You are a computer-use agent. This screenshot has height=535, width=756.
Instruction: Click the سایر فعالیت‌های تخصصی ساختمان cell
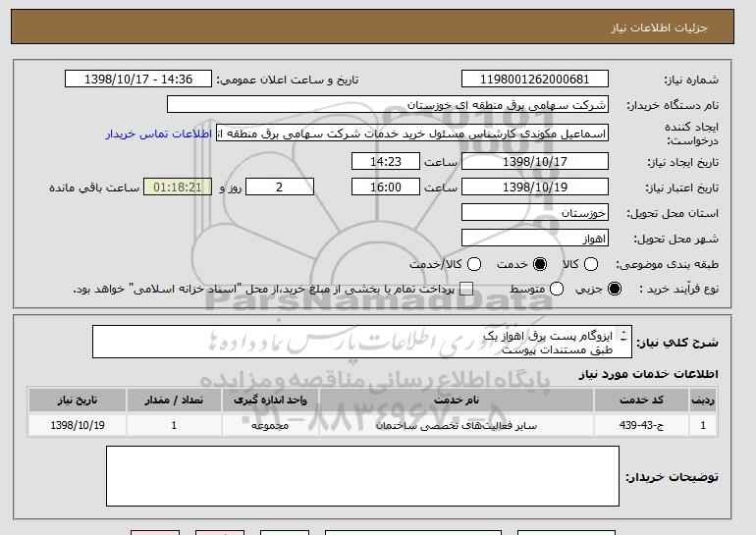coord(457,425)
